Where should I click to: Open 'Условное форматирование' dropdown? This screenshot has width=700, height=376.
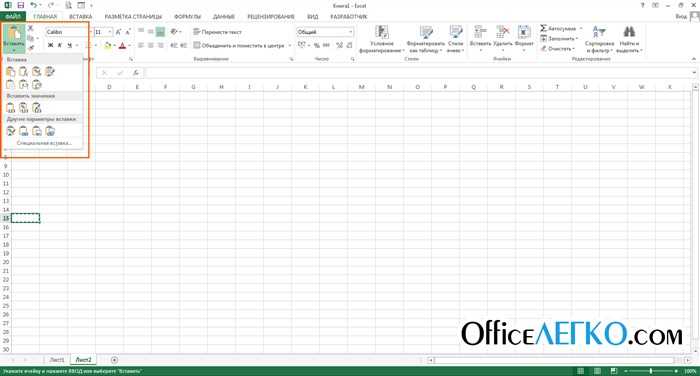click(382, 40)
